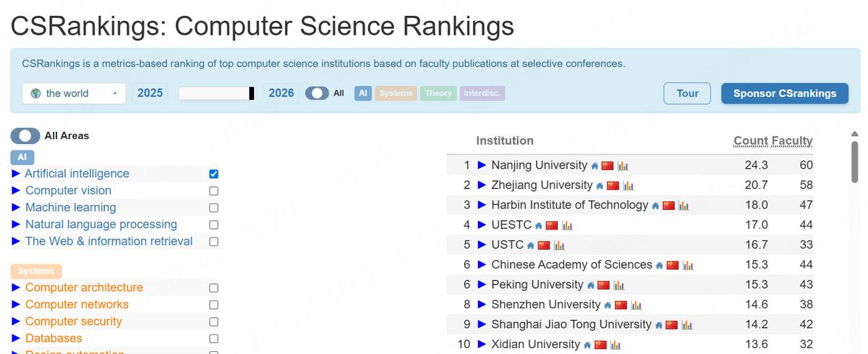Enable the Computer vision checkbox
This screenshot has height=354, width=868.
213,191
